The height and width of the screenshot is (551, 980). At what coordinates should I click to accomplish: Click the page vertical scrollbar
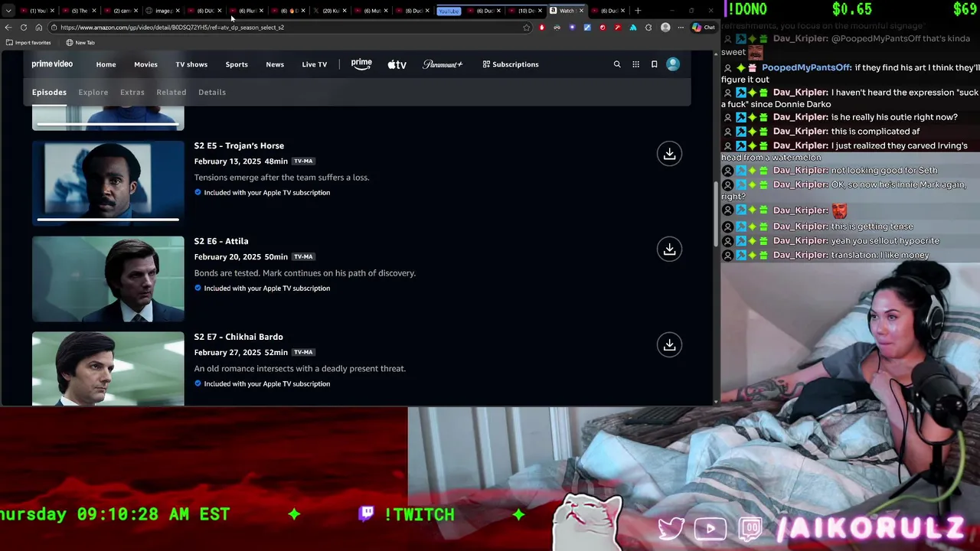point(716,214)
